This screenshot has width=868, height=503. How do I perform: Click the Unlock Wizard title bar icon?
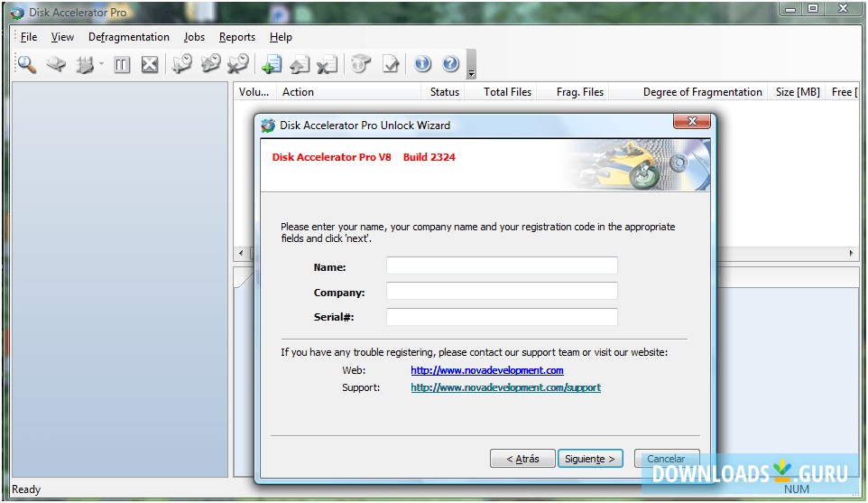point(268,126)
